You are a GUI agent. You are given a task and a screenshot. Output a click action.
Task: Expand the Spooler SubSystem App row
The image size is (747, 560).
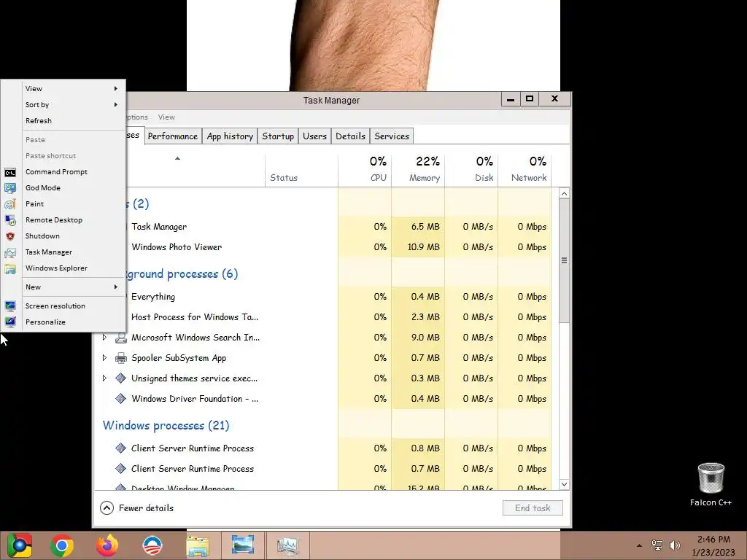(x=104, y=358)
